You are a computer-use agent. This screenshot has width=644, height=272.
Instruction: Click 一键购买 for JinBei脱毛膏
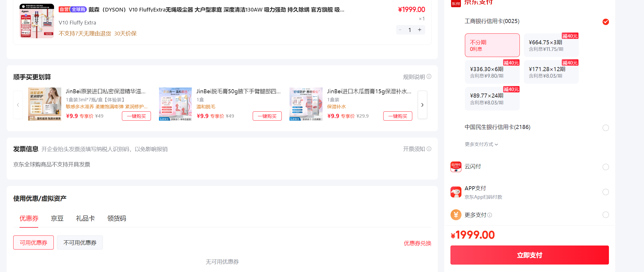click(x=267, y=116)
